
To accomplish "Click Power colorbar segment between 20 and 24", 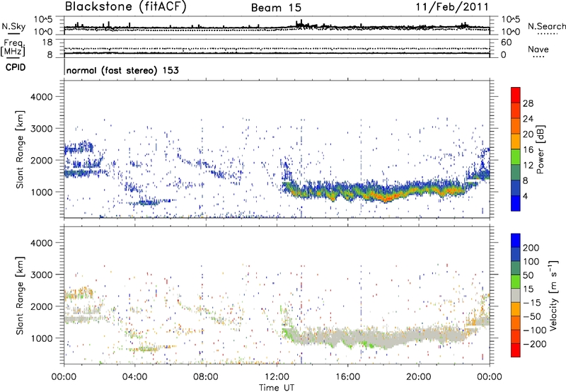I will 516,127.
